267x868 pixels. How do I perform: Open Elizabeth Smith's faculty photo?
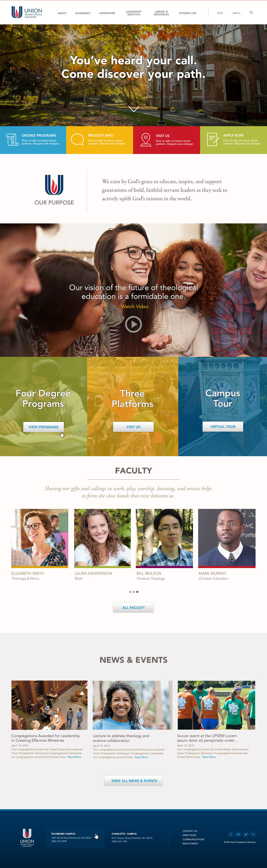pos(40,538)
